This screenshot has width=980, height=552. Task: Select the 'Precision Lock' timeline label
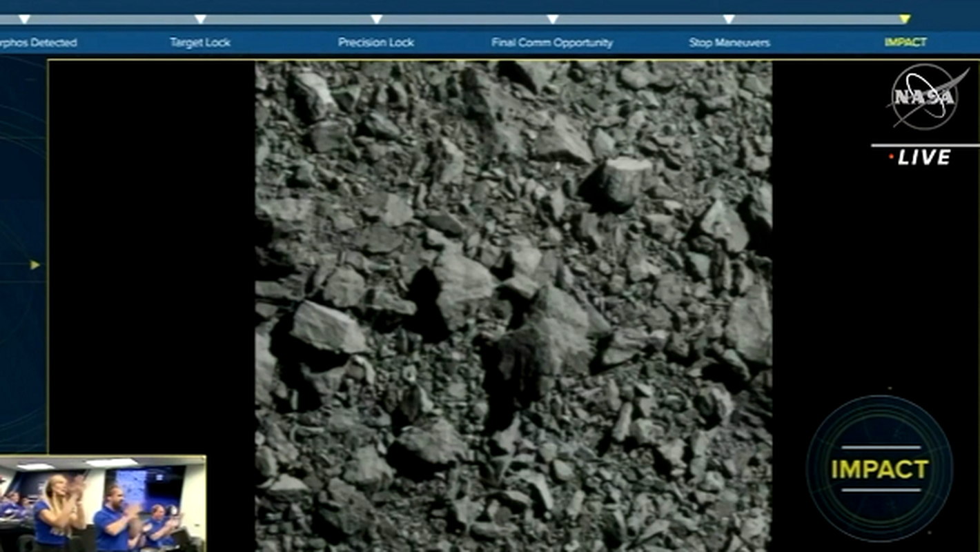coord(376,43)
